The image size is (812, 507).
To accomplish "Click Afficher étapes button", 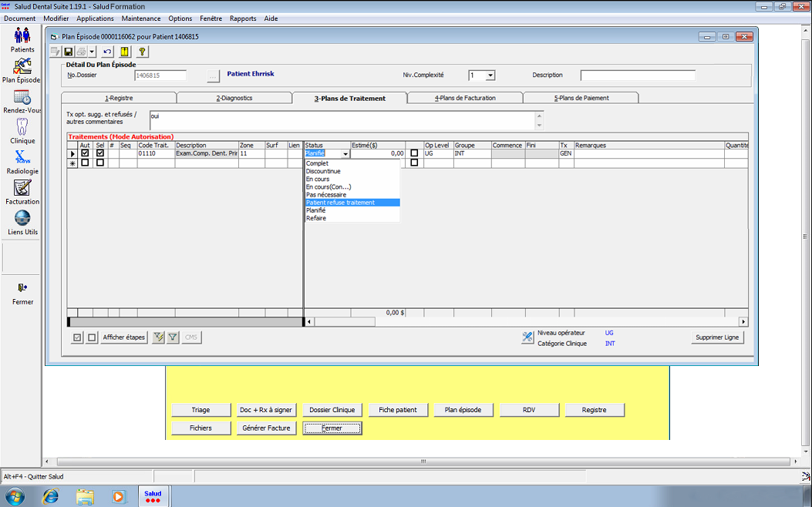I will [x=124, y=337].
